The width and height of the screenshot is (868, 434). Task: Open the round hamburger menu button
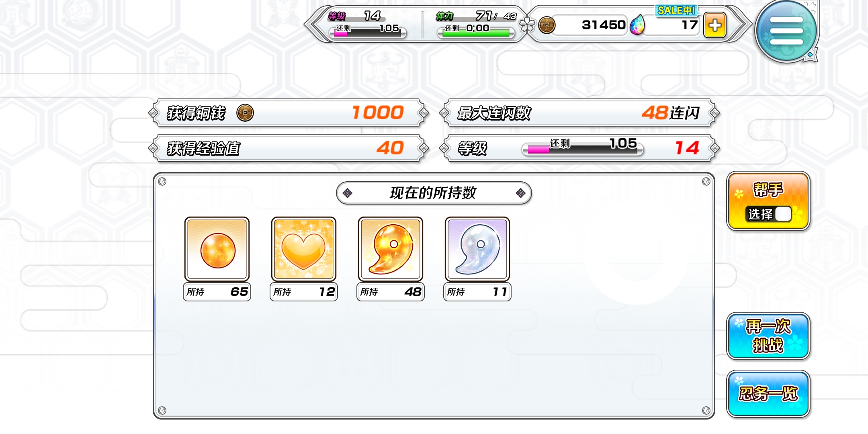(x=786, y=31)
